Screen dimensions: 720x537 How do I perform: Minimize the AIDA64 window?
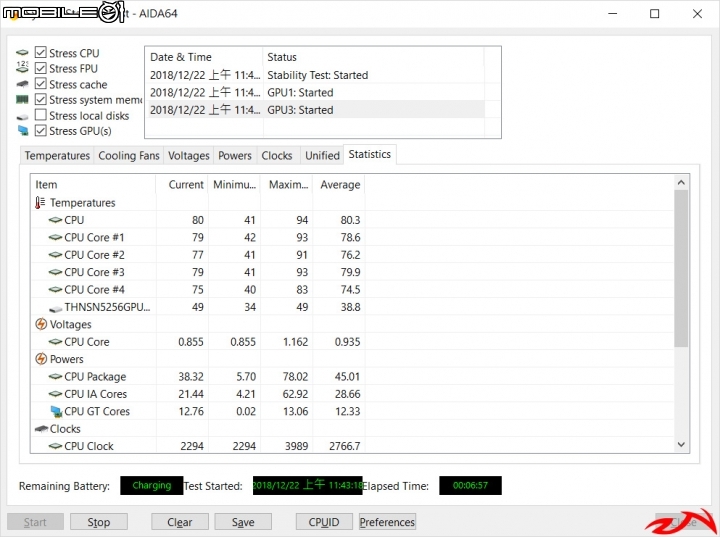click(x=613, y=14)
